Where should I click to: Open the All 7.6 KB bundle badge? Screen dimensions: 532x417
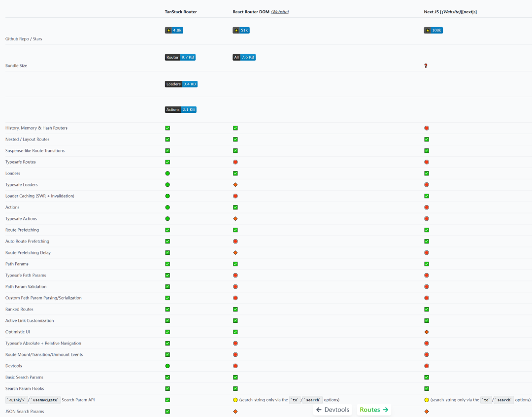244,57
